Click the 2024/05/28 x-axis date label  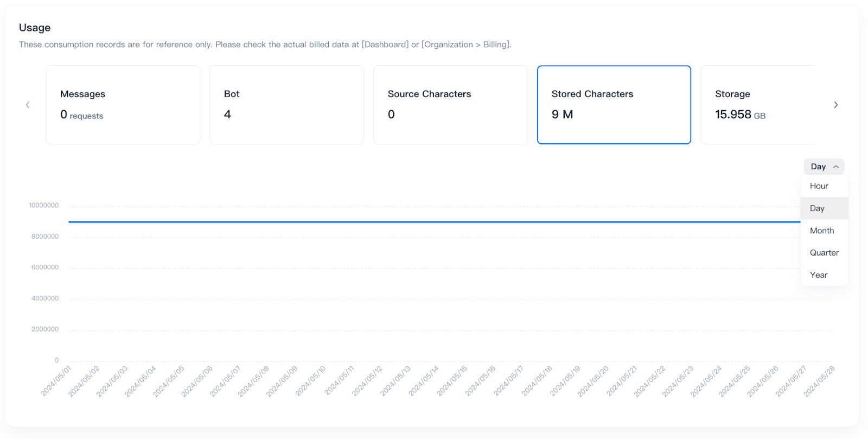(819, 381)
